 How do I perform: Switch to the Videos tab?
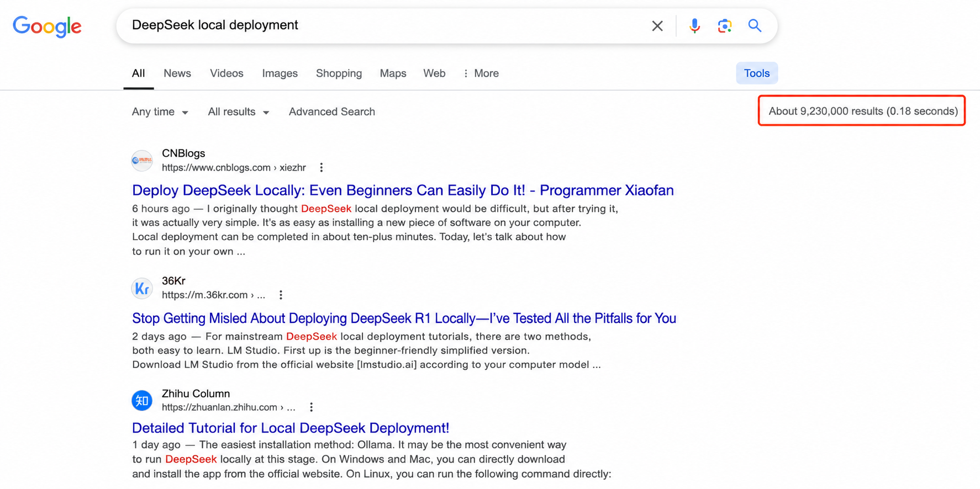click(x=226, y=73)
